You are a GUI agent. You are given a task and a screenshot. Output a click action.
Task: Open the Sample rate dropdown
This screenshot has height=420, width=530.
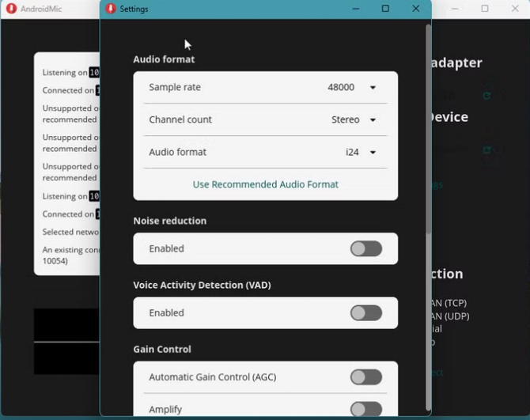(x=373, y=88)
